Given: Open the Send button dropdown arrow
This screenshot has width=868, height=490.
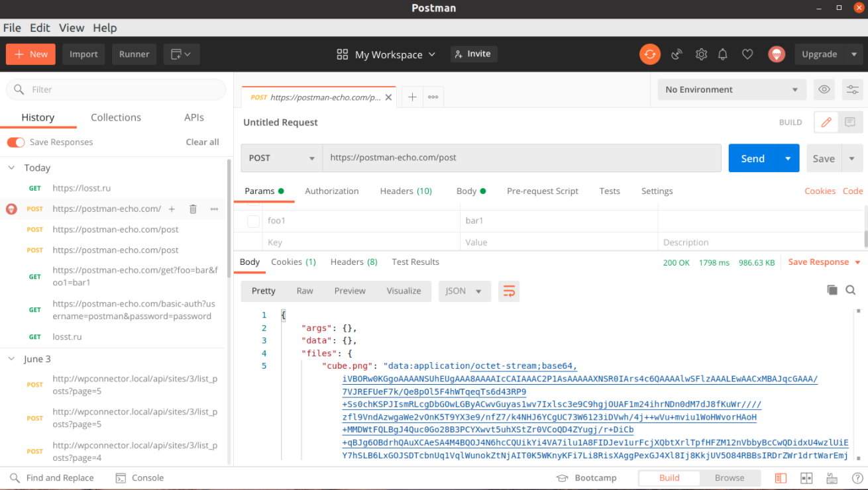Looking at the screenshot, I should tap(788, 158).
